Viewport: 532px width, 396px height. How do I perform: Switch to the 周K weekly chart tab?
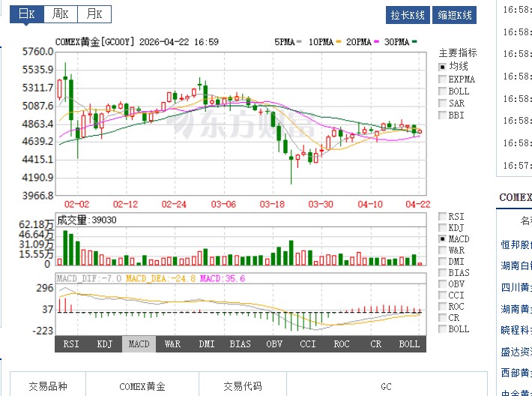[x=59, y=14]
